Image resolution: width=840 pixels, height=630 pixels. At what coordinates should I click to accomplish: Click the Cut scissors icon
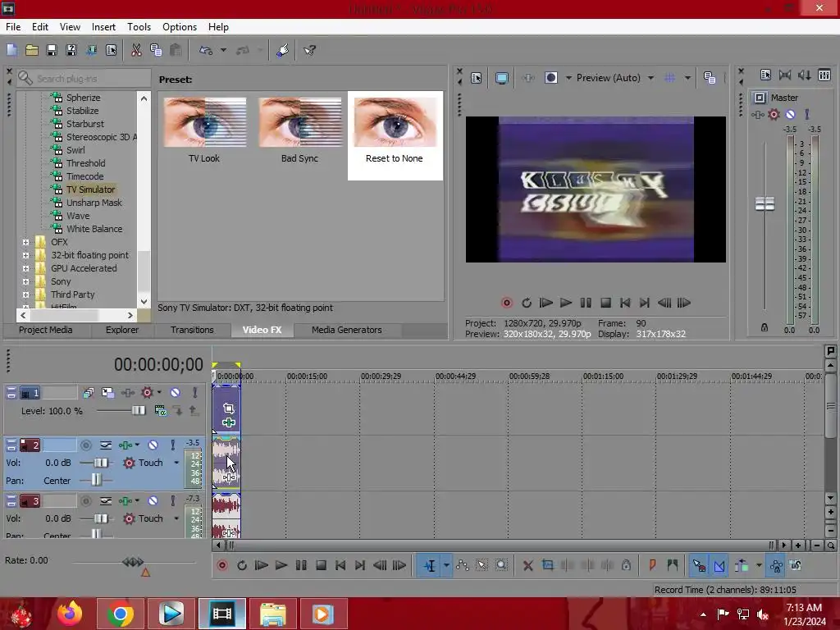click(x=136, y=50)
